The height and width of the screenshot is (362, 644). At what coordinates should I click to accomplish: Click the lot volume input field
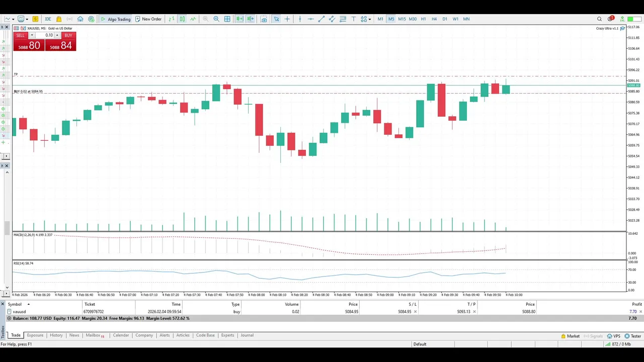tap(44, 35)
